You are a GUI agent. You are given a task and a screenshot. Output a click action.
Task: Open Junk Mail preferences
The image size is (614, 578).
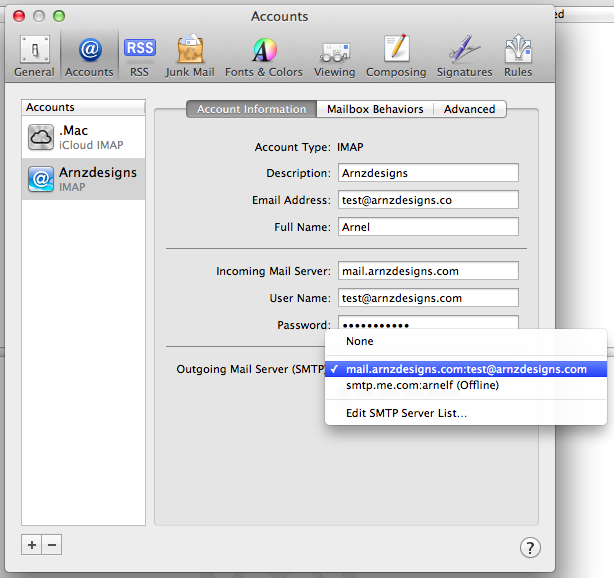tap(189, 55)
